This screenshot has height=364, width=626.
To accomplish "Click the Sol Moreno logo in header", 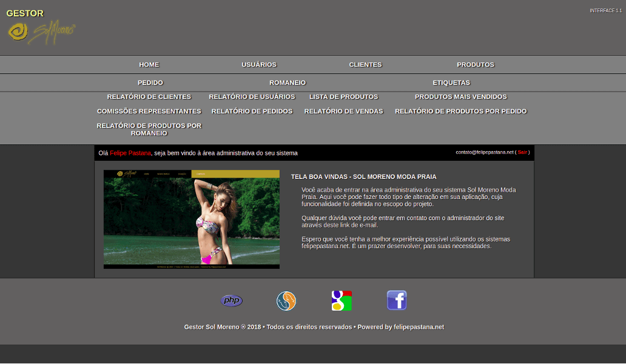I will [x=41, y=32].
